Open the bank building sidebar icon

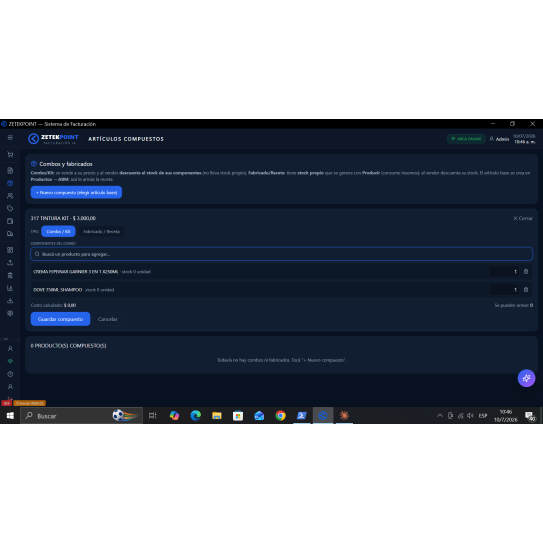(10, 275)
